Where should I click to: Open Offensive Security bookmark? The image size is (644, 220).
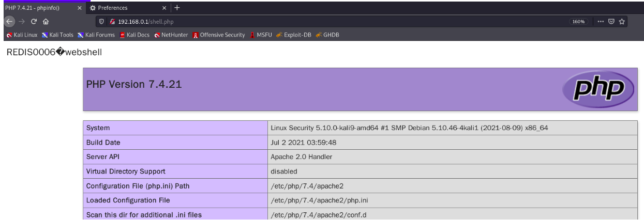click(x=219, y=35)
